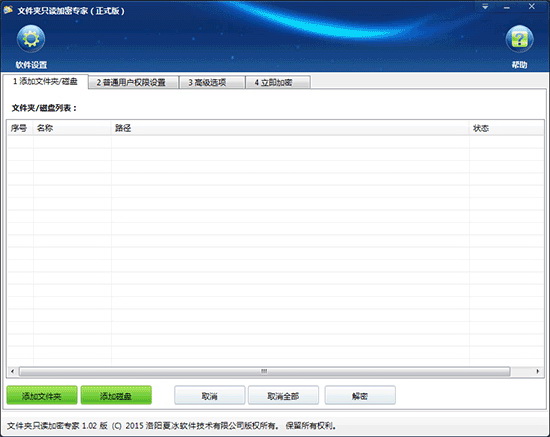Open the 软件设置 gear icon
This screenshot has height=437, width=550.
coord(31,39)
